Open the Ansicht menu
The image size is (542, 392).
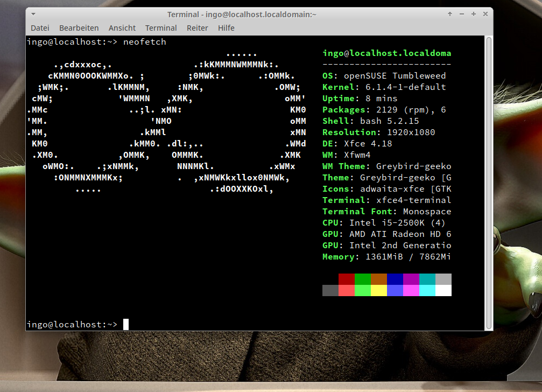pos(122,27)
